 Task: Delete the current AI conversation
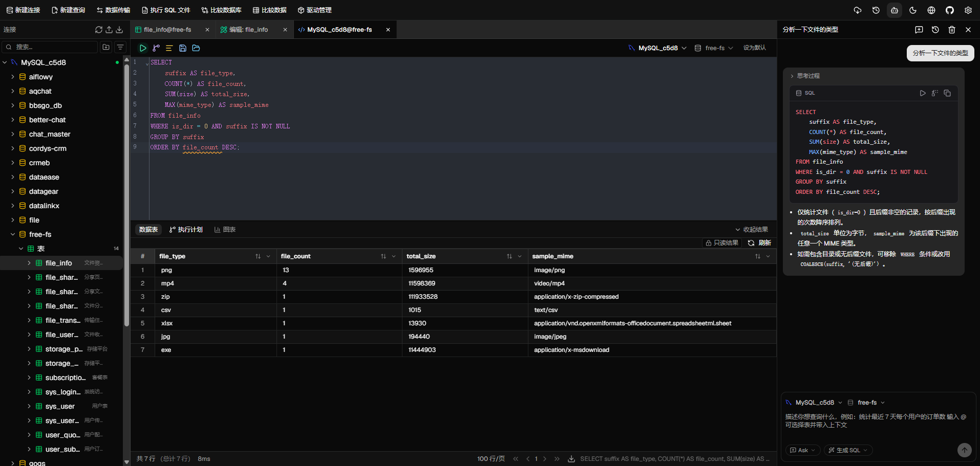click(952, 30)
